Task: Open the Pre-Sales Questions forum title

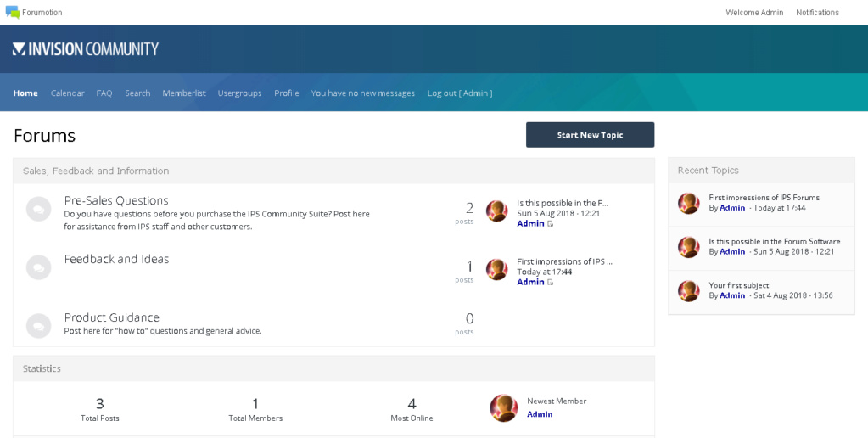Action: (116, 200)
